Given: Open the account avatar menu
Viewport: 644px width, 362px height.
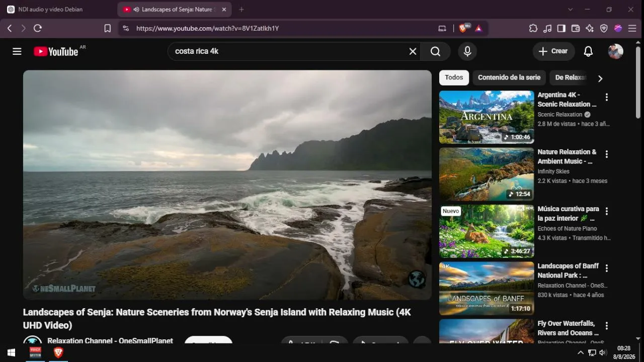Looking at the screenshot, I should (x=616, y=51).
